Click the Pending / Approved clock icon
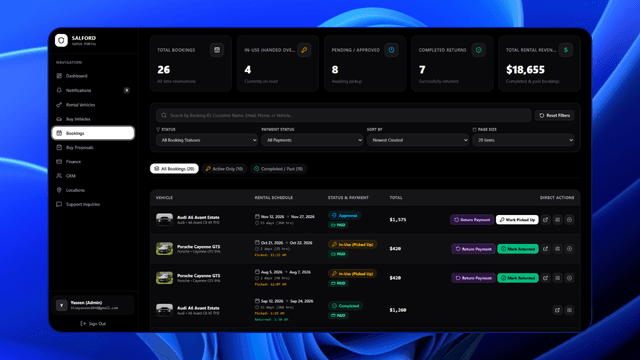The image size is (640, 360). click(391, 50)
